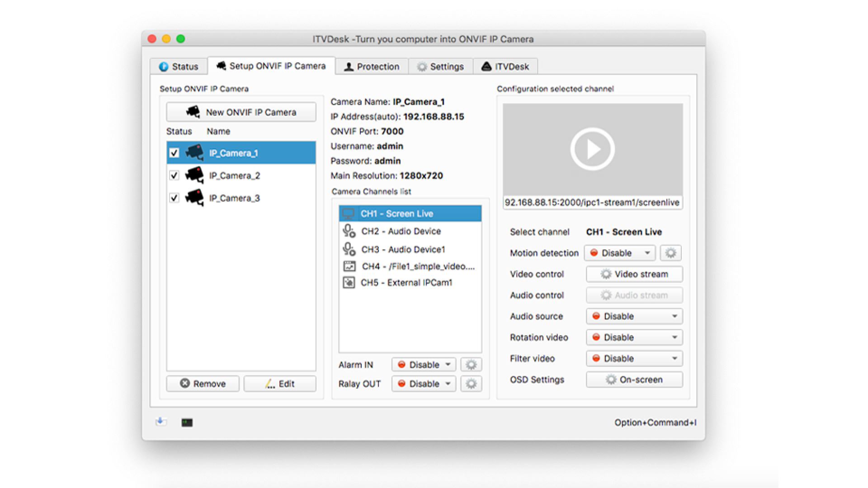Select the Setup ONVIF IP Camera tab

point(271,66)
